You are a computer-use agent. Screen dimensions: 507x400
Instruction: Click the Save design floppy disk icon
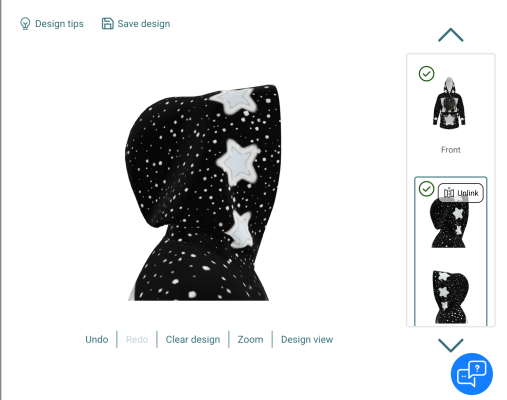108,24
